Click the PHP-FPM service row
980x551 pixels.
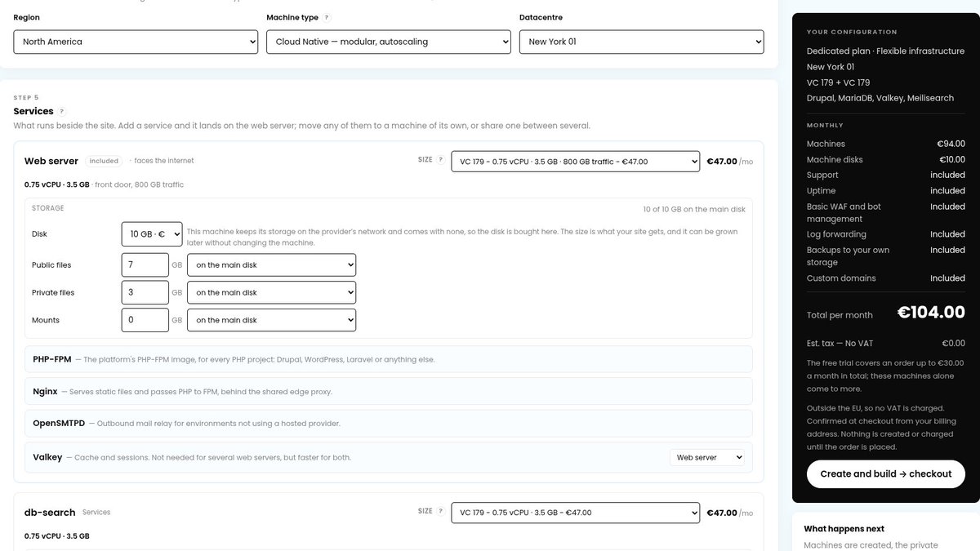[389, 359]
